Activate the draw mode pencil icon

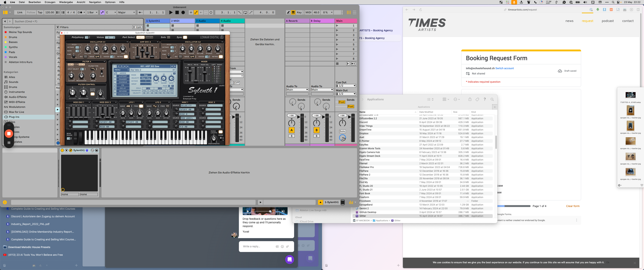(x=288, y=12)
